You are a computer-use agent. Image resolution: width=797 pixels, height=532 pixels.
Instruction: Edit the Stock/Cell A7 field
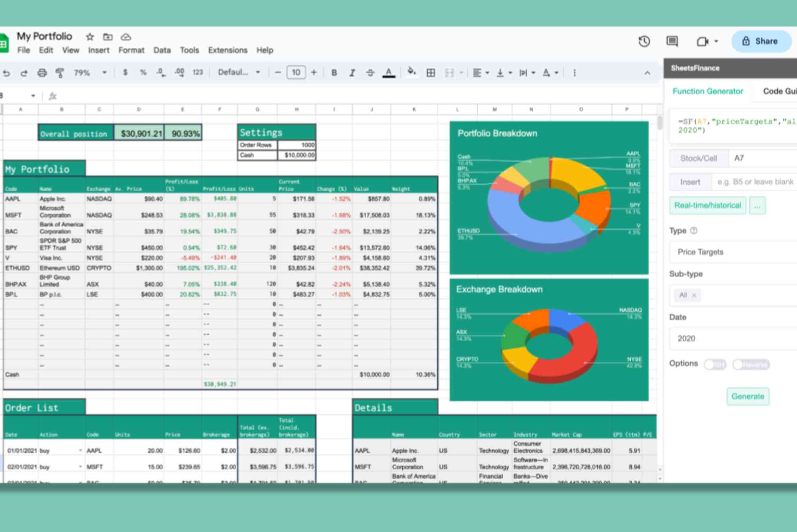(763, 158)
